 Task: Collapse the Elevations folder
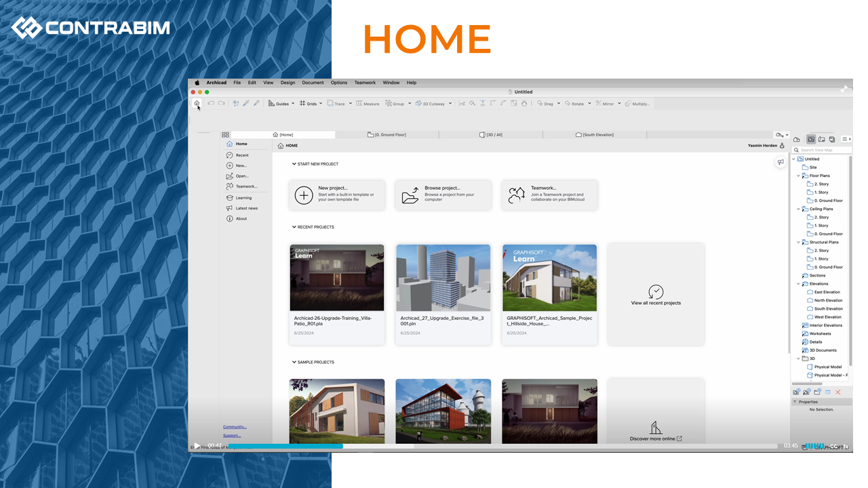[798, 284]
